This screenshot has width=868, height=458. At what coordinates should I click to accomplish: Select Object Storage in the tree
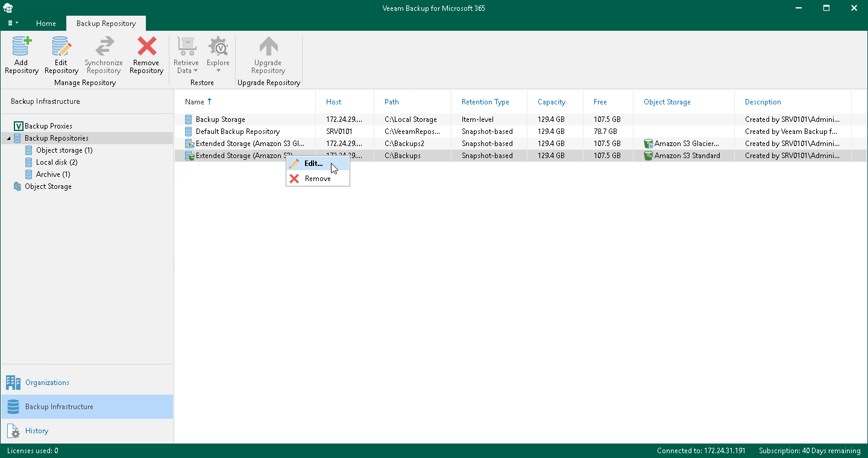coord(48,186)
